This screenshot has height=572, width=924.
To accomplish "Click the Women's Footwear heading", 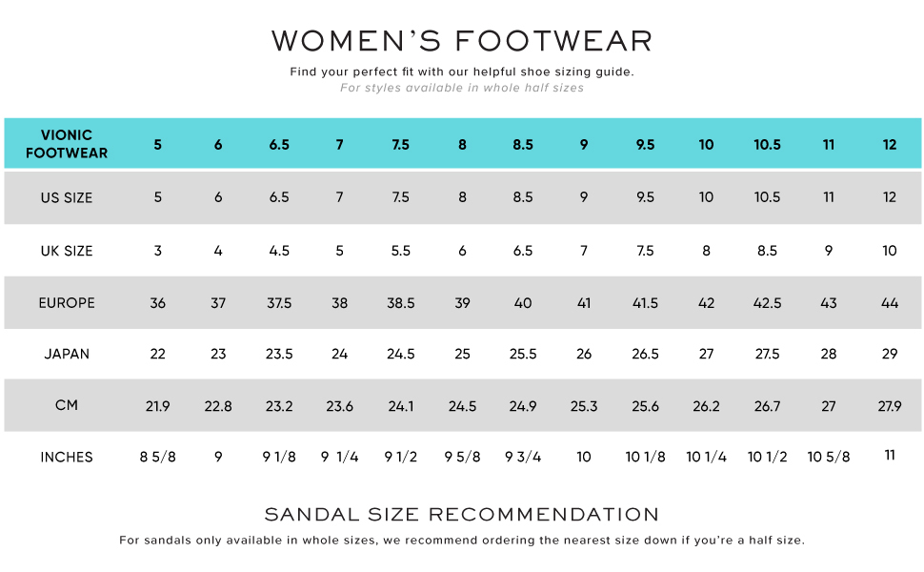I will 462,41.
